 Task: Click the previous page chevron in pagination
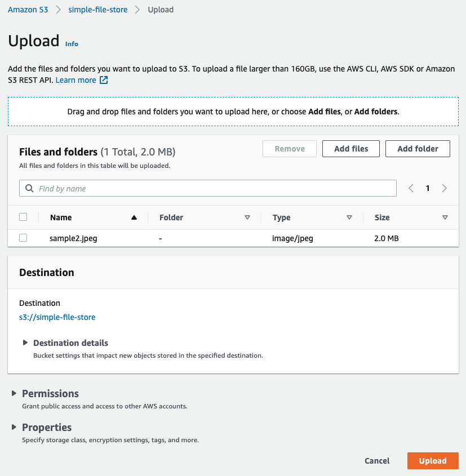(x=411, y=188)
